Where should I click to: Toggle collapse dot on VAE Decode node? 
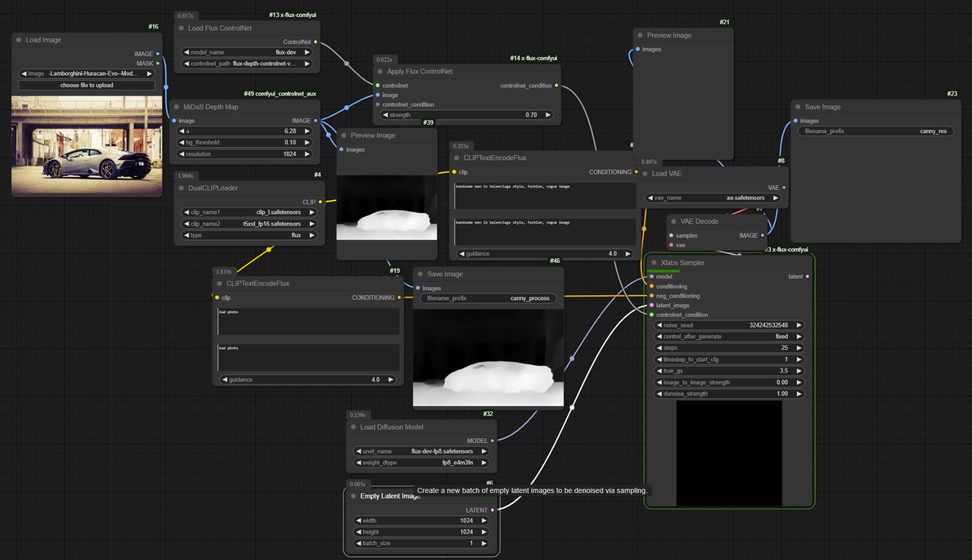[674, 221]
